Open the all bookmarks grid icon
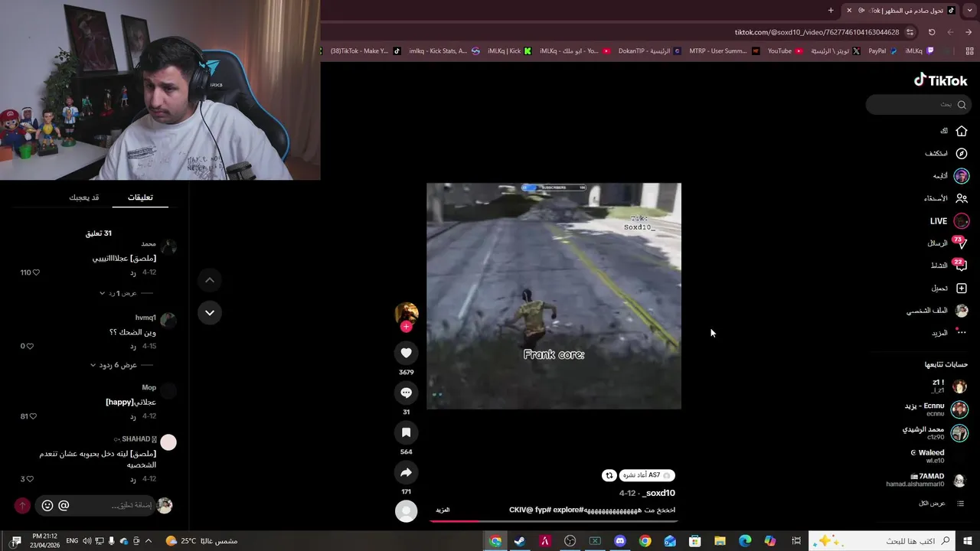The image size is (980, 551). (969, 51)
